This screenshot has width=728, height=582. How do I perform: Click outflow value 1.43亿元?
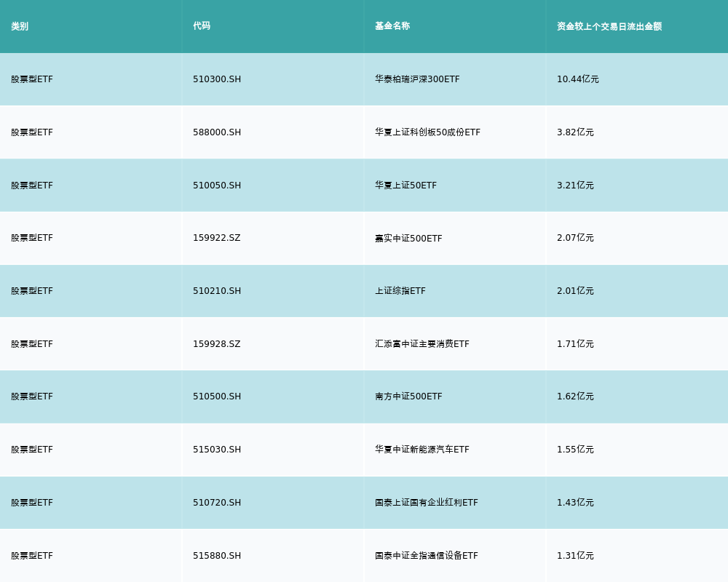(x=575, y=503)
